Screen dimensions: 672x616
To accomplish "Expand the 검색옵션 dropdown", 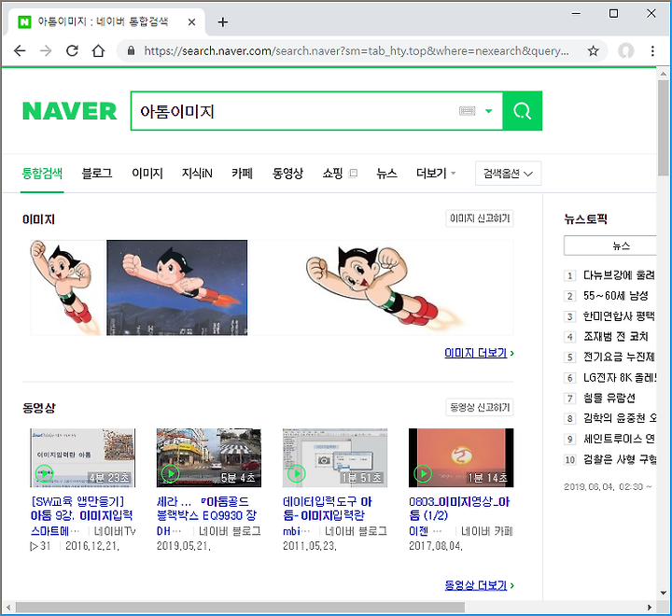I will pyautogui.click(x=509, y=174).
